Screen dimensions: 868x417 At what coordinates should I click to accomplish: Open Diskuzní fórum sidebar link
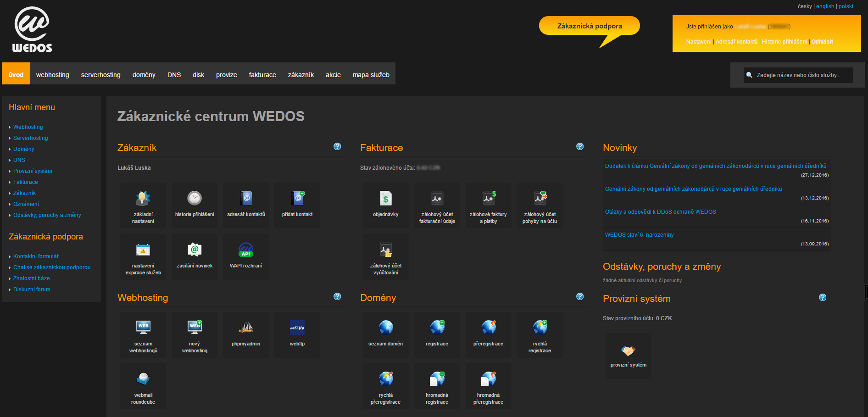[x=32, y=289]
